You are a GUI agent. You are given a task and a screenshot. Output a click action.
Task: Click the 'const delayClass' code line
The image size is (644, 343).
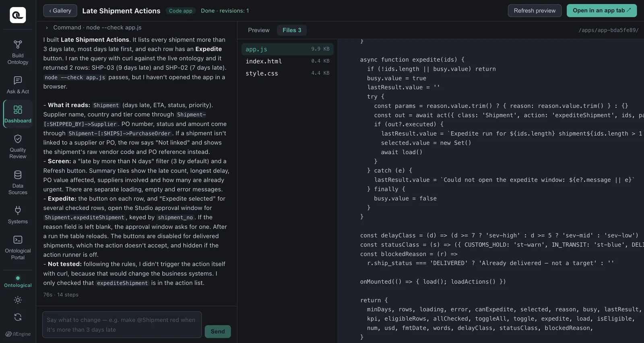click(499, 236)
